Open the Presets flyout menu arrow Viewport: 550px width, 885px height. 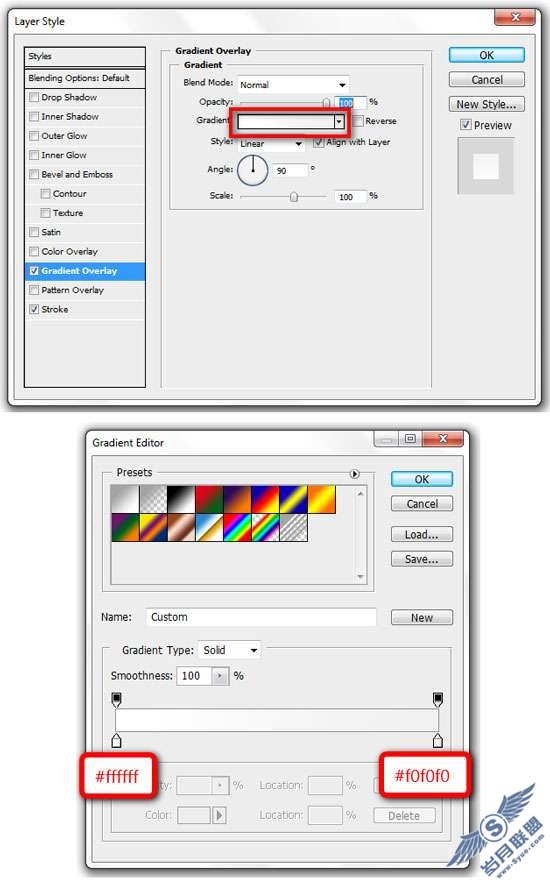point(355,474)
